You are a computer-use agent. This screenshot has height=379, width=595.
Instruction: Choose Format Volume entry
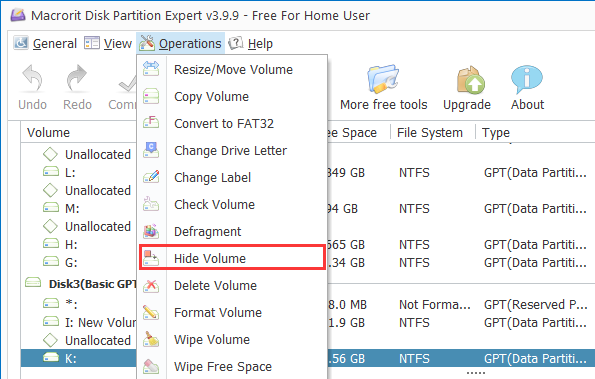tap(232, 312)
